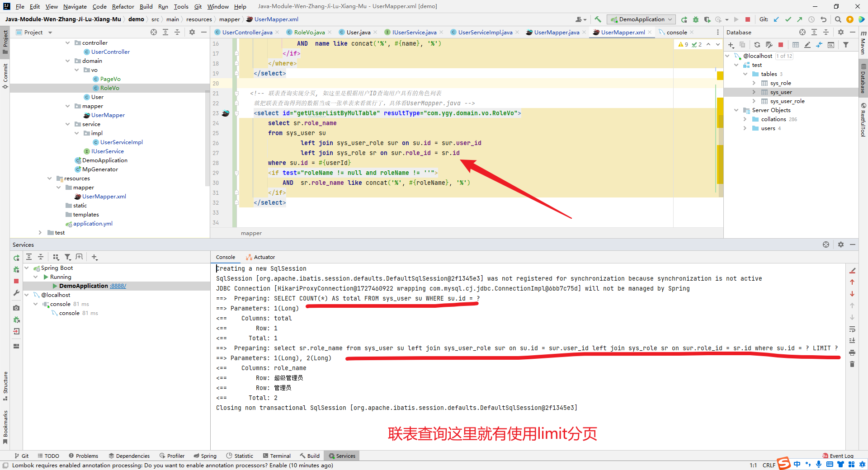Toggle the Bookmarks tool window stripe button
Screen dimensions: 868x470
tap(5, 427)
